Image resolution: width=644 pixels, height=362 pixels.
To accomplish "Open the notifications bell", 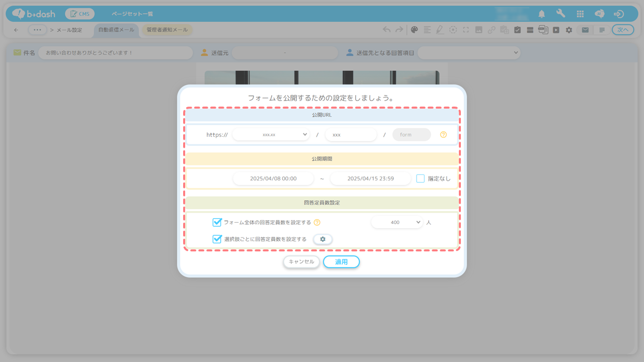I will click(x=542, y=14).
